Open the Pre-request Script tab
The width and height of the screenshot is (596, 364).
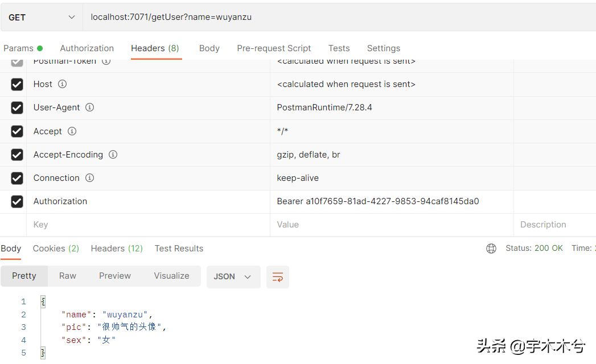(x=274, y=48)
